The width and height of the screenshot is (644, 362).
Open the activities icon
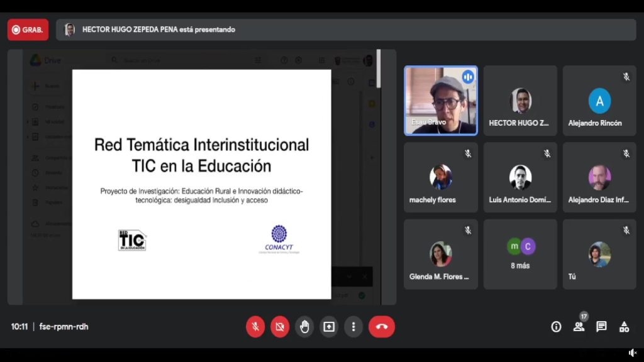click(624, 327)
